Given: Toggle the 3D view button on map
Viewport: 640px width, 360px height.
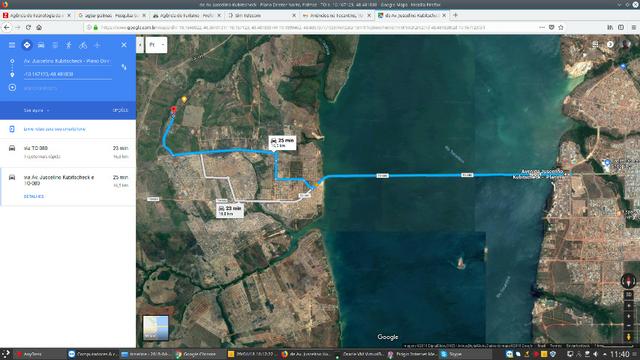Looking at the screenshot, I should 629,294.
